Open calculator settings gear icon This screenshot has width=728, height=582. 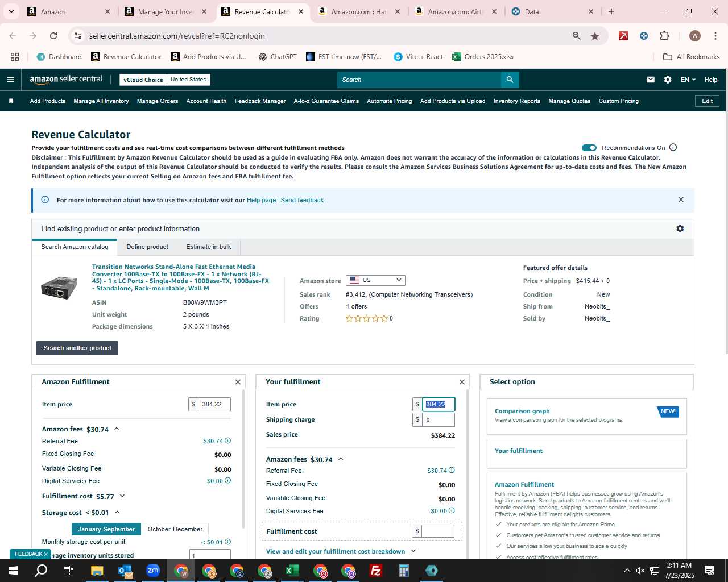680,228
